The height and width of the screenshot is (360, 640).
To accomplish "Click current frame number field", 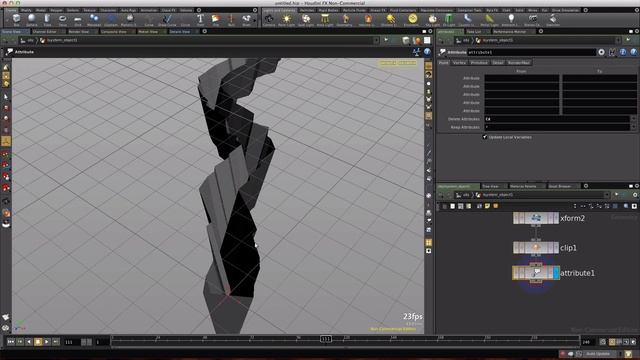I will coord(72,342).
